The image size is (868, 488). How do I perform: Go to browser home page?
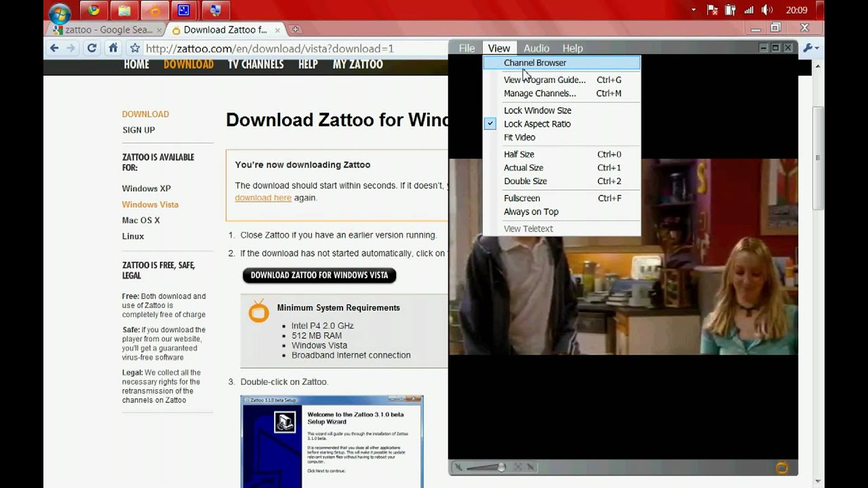[113, 48]
